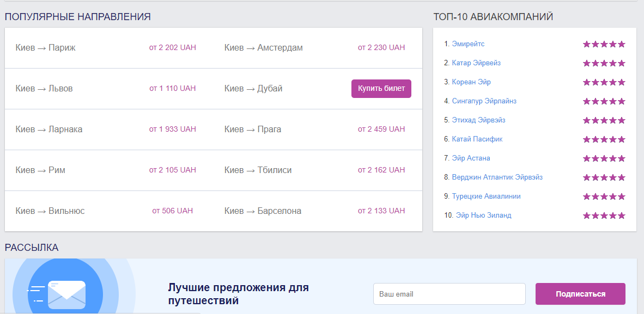Image resolution: width=644 pixels, height=314 pixels.
Task: Click the star rating beside Верджин Атлантик Эйрвэйз
Action: tap(604, 178)
